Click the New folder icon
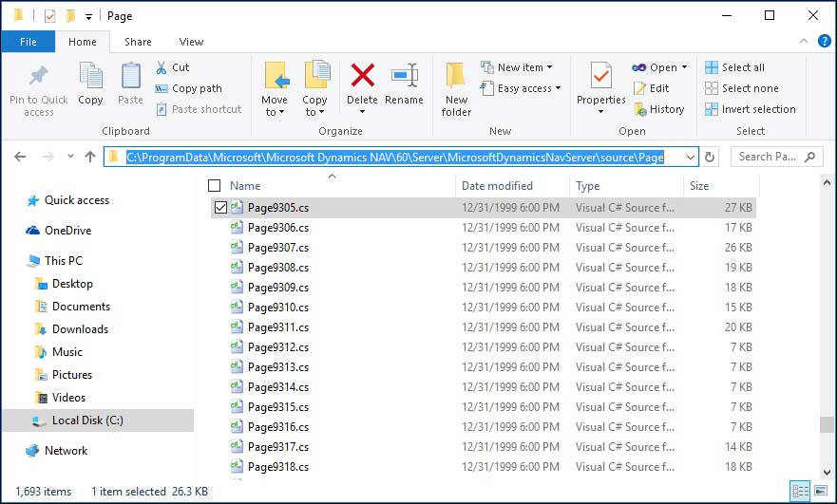The height and width of the screenshot is (504, 837). click(x=455, y=75)
